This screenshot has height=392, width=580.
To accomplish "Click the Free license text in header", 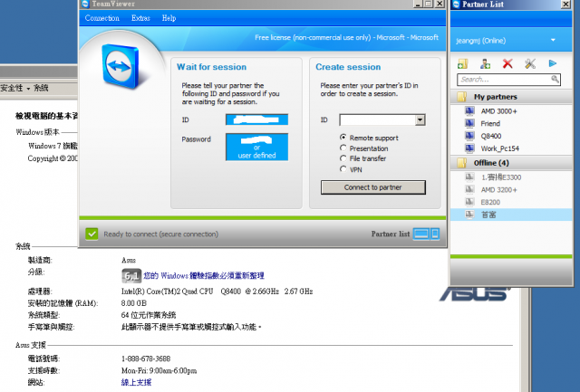I will pyautogui.click(x=346, y=37).
